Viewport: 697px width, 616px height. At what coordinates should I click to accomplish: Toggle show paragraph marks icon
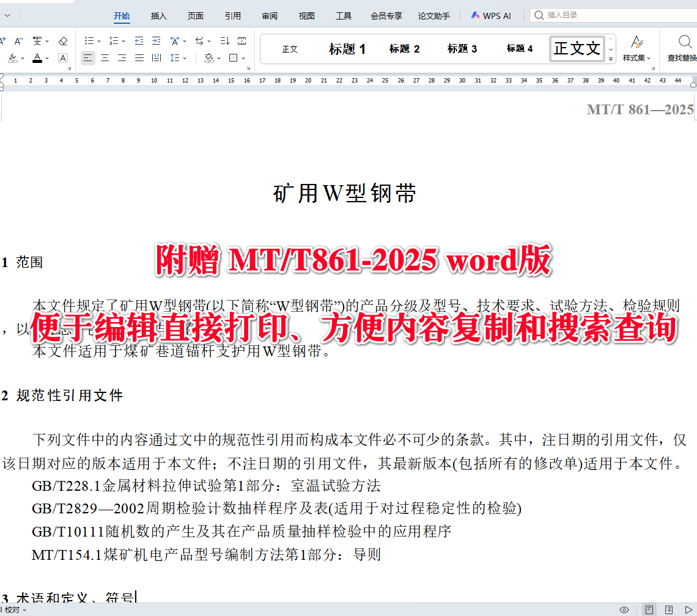(x=242, y=41)
